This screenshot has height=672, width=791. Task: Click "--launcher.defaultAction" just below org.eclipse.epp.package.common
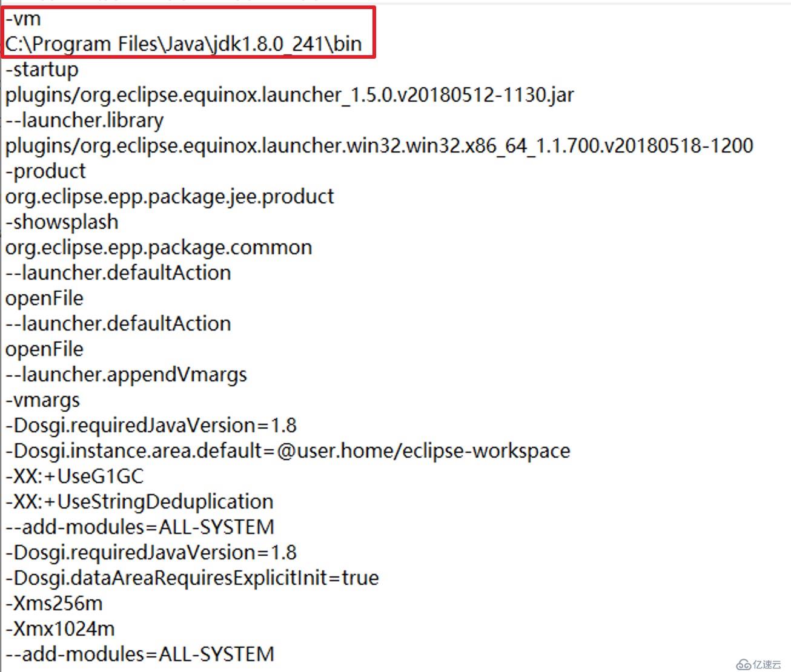point(118,273)
